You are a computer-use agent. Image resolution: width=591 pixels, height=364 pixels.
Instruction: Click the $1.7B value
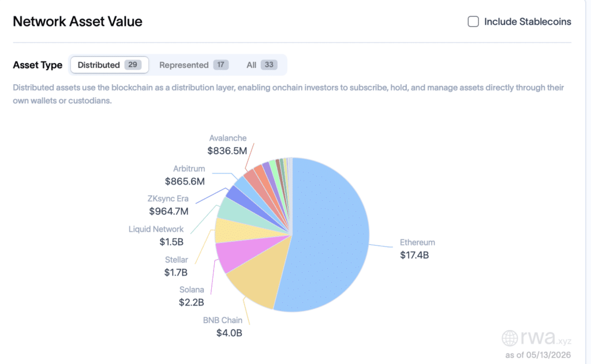175,272
